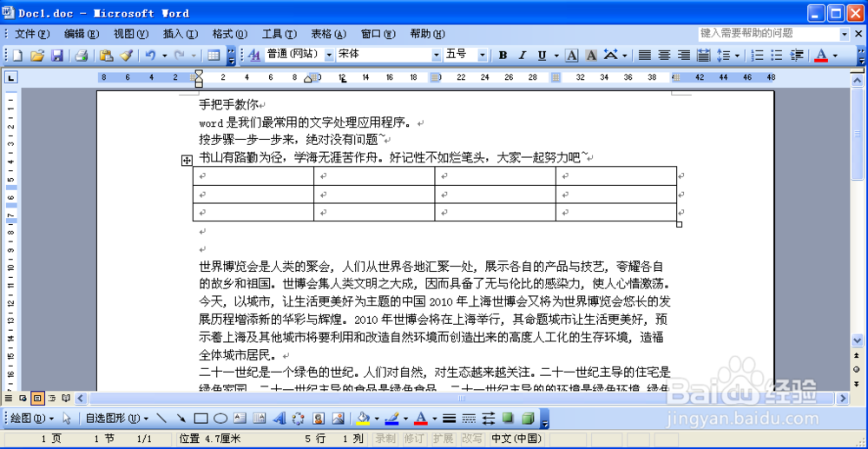Open the 插入 menu
This screenshot has height=449, width=868.
(x=181, y=34)
